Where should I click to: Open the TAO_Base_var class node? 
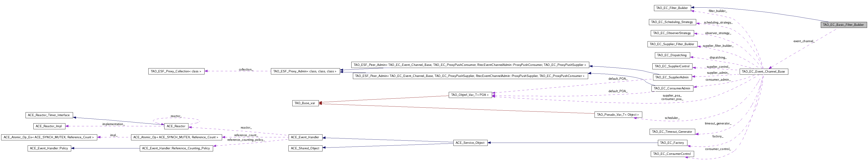tap(305, 103)
